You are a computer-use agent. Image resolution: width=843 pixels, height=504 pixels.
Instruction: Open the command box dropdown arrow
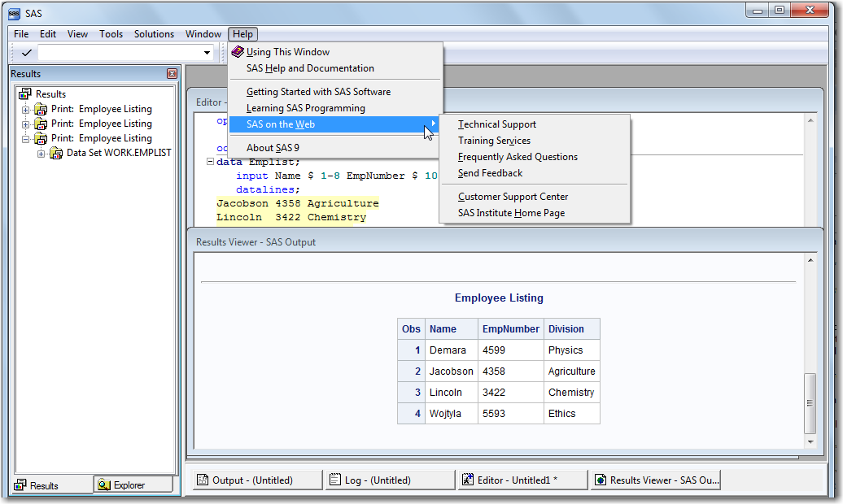point(207,54)
